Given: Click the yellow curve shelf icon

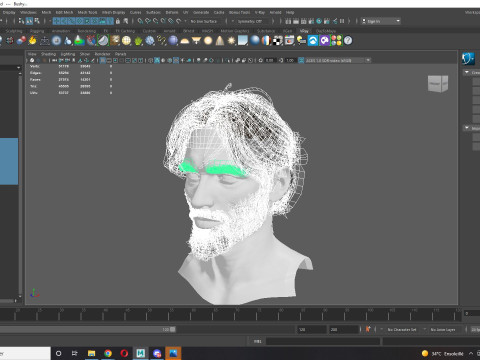Looking at the screenshot, I should coord(161,41).
